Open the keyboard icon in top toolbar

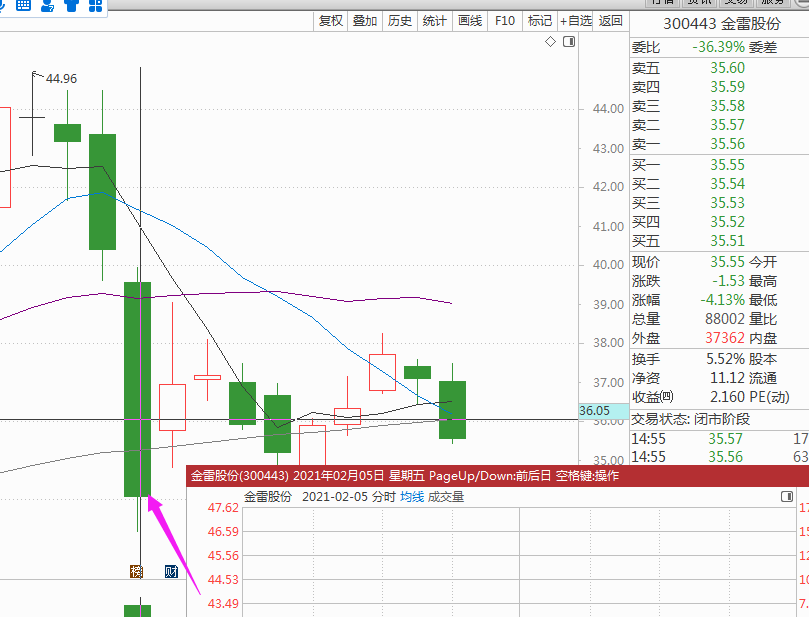click(23, 5)
